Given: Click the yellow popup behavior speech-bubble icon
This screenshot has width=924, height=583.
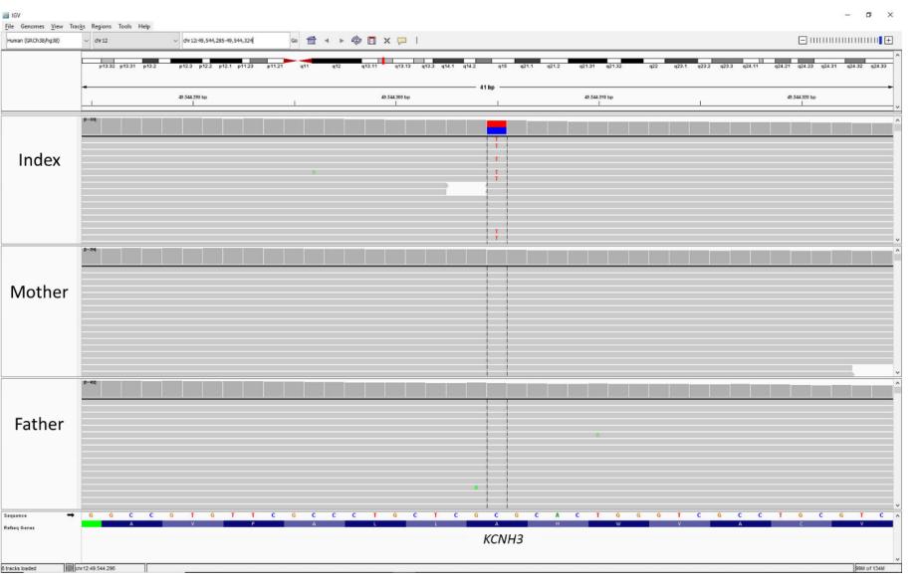Looking at the screenshot, I should point(402,41).
